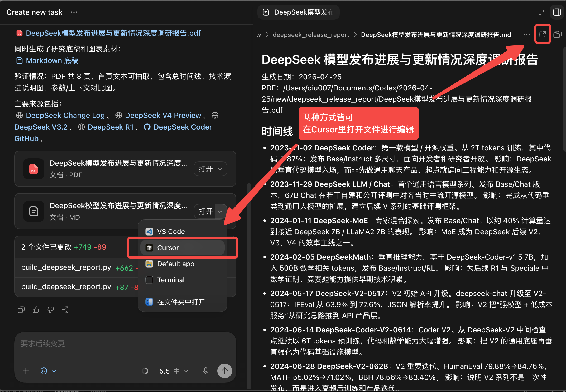
Task: Click the microphone voice input icon
Action: coord(206,371)
